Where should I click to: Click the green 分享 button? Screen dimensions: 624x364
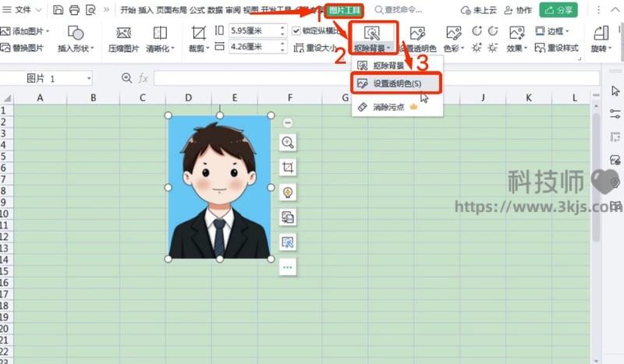point(558,10)
